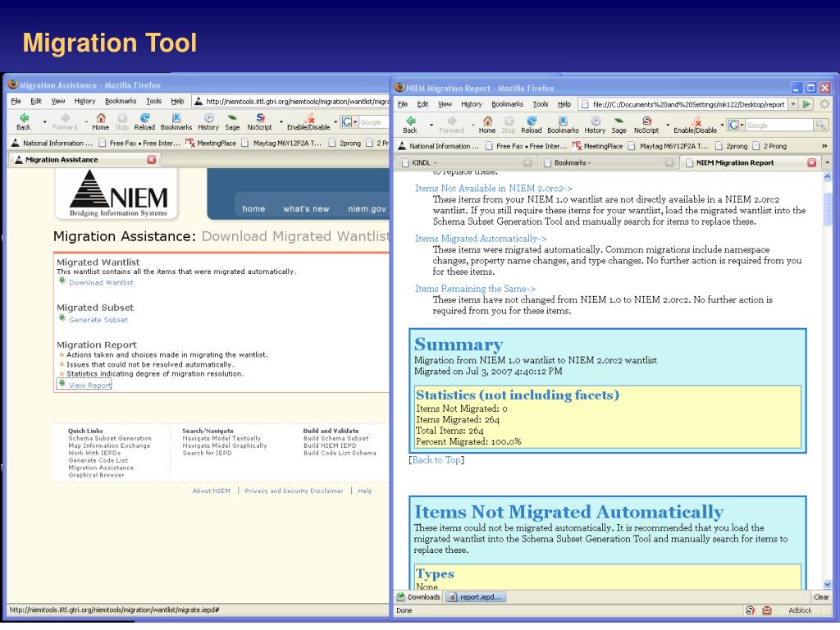Open address bar dropdown in Migration Report window

(793, 104)
